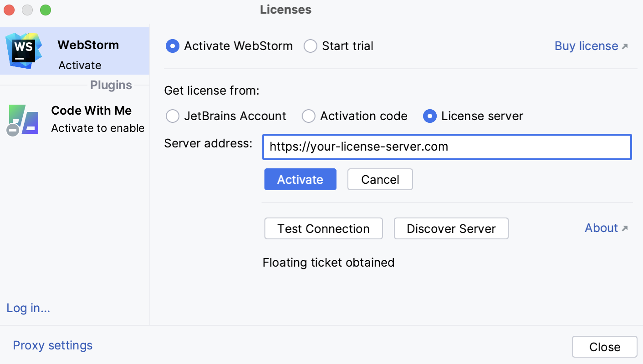Click the green zoom window button

coord(46,10)
